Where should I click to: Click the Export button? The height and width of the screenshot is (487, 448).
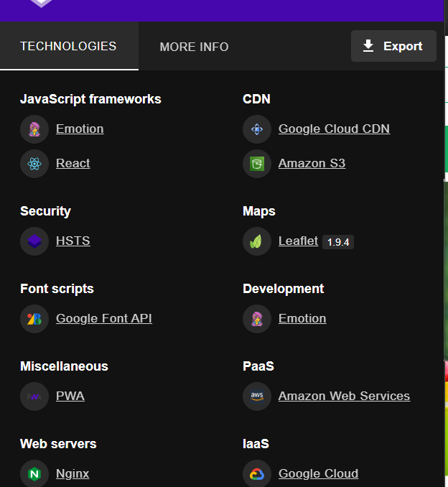[x=393, y=46]
